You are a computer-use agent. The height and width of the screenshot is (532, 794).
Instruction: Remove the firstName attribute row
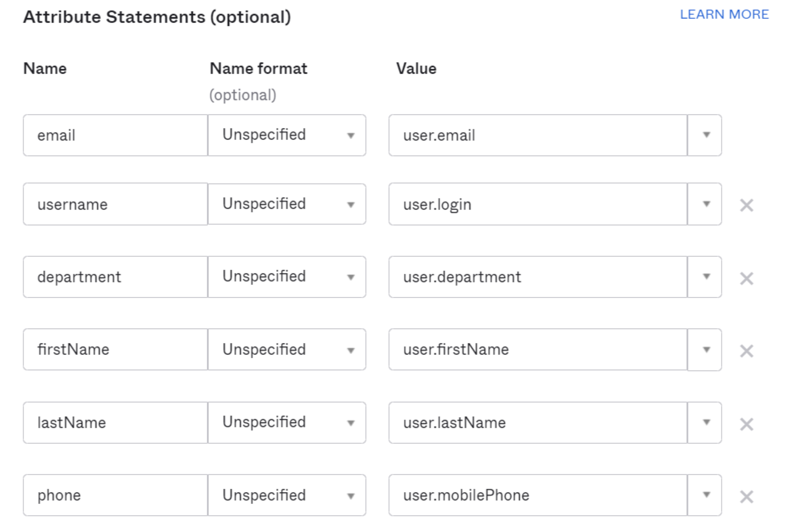click(746, 351)
